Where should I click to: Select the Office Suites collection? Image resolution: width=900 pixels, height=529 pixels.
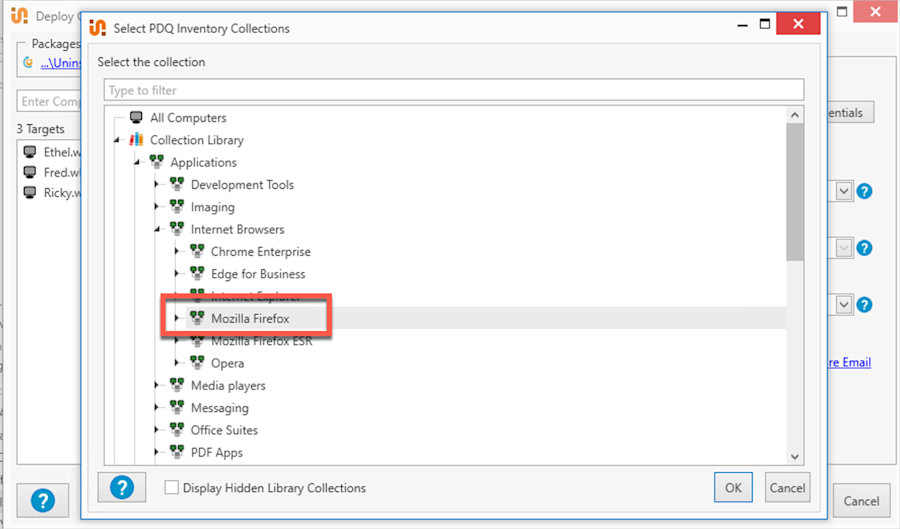click(224, 430)
